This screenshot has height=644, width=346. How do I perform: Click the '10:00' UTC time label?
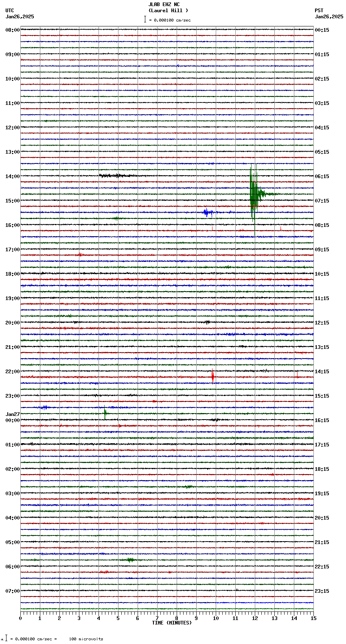[x=13, y=79]
